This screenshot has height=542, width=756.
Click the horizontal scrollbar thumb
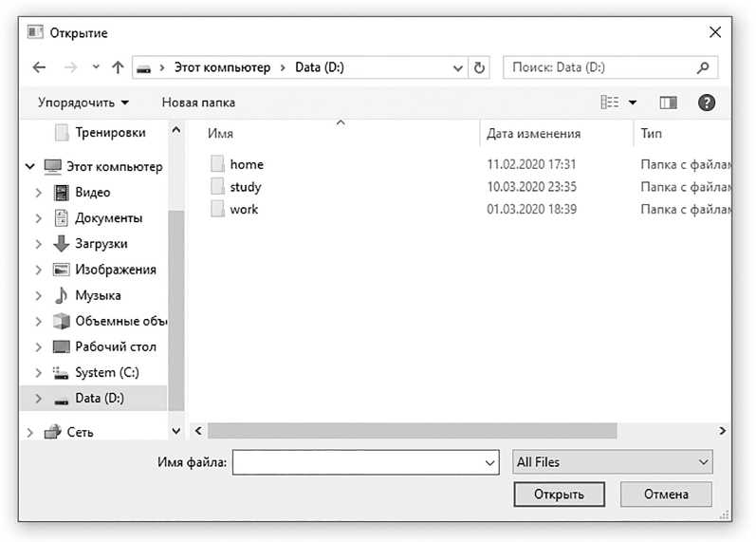pos(413,431)
